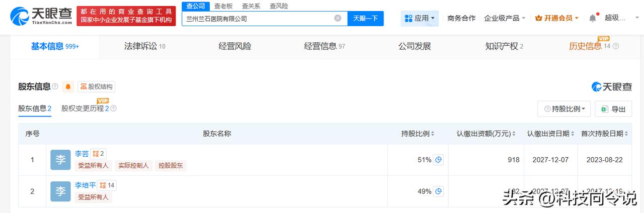Open 商务合作 link
This screenshot has width=644, height=213.
tap(461, 18)
